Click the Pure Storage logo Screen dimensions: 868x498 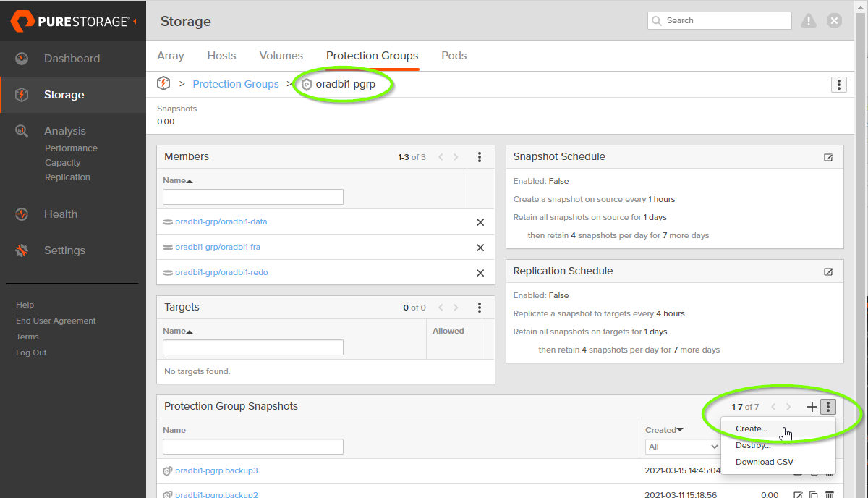tap(71, 21)
